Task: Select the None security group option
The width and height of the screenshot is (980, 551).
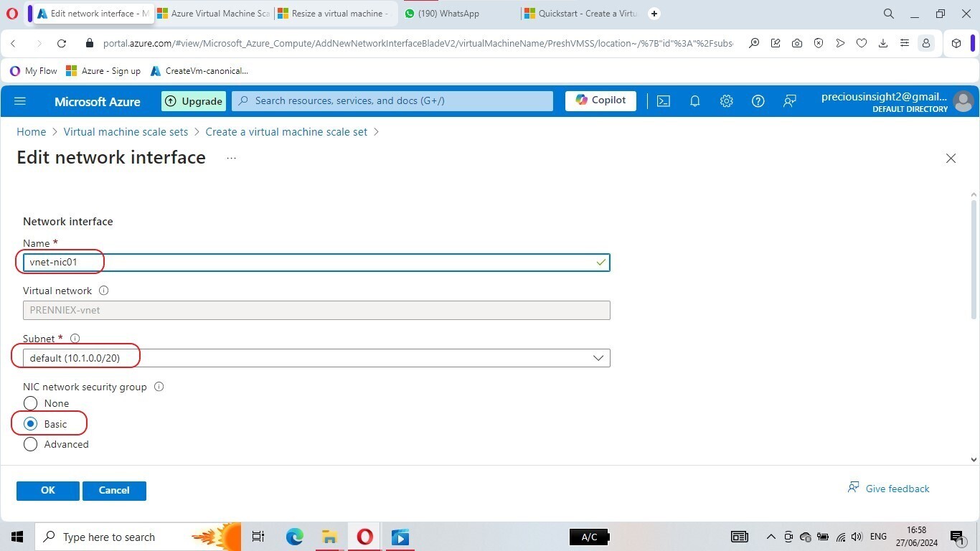Action: pos(30,403)
